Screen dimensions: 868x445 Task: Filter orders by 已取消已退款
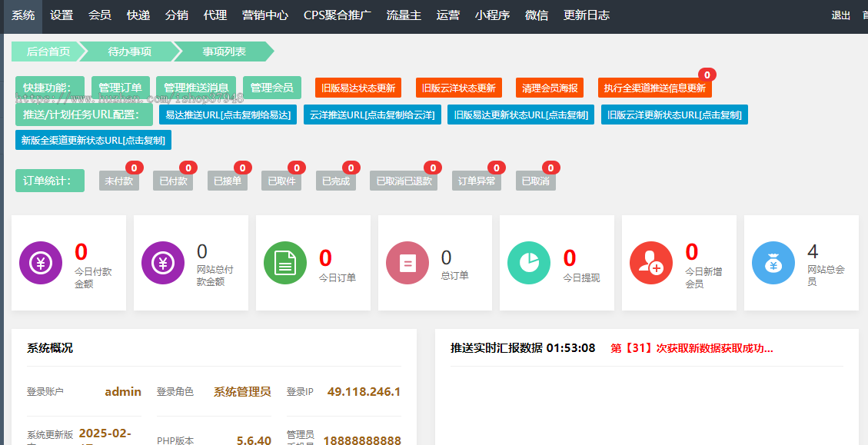[404, 181]
